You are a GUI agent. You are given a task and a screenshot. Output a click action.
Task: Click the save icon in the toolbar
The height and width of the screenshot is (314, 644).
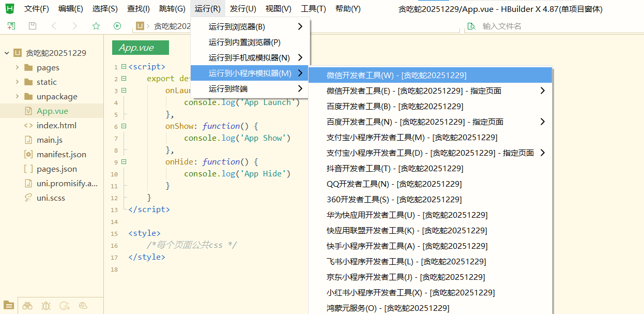click(33, 26)
